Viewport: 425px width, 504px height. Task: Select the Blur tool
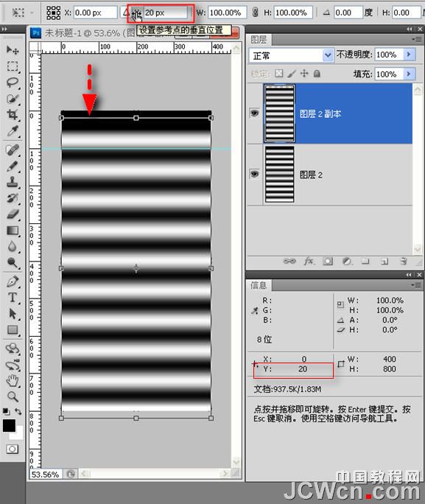point(13,247)
